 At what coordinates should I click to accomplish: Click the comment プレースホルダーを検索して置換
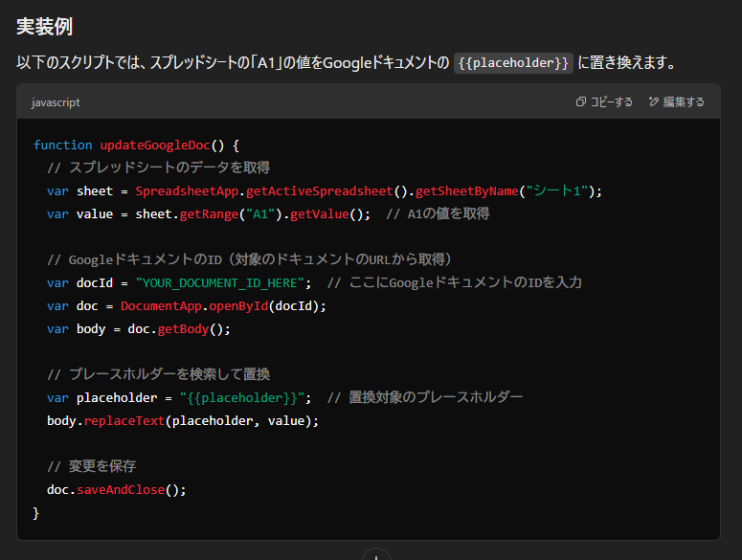pos(159,374)
